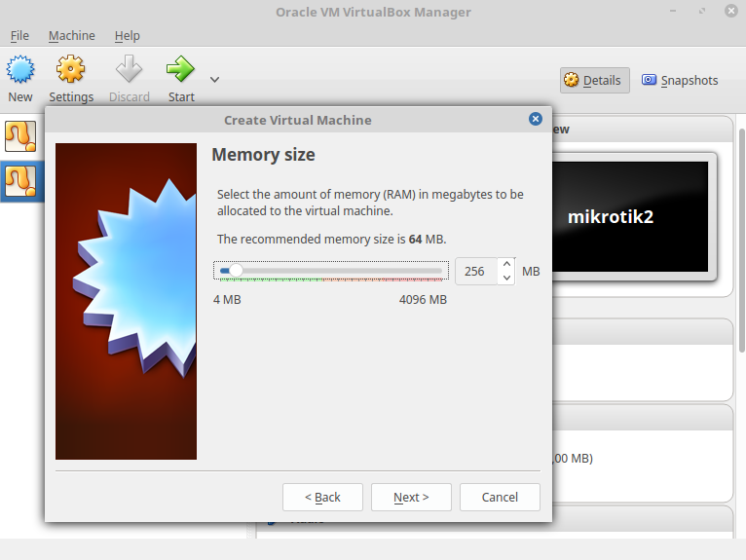Viewport: 746px width, 560px height.
Task: Click the green Start arrow icon
Action: (180, 69)
